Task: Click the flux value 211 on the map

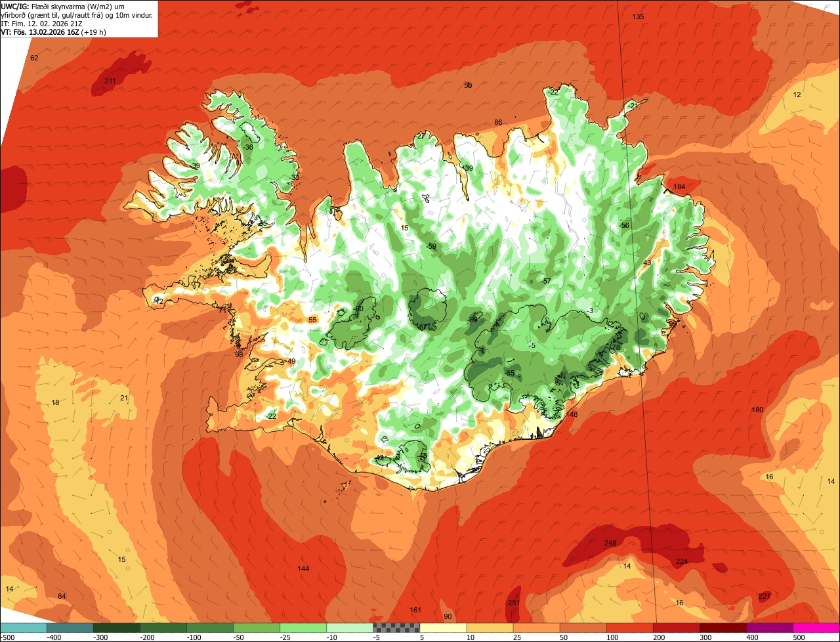Action: pos(110,81)
